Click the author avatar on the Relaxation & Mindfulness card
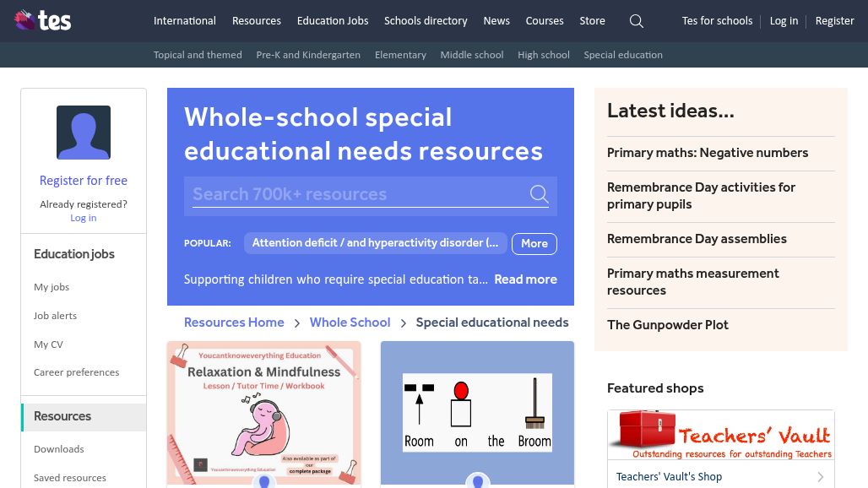868x488 pixels. (x=263, y=481)
